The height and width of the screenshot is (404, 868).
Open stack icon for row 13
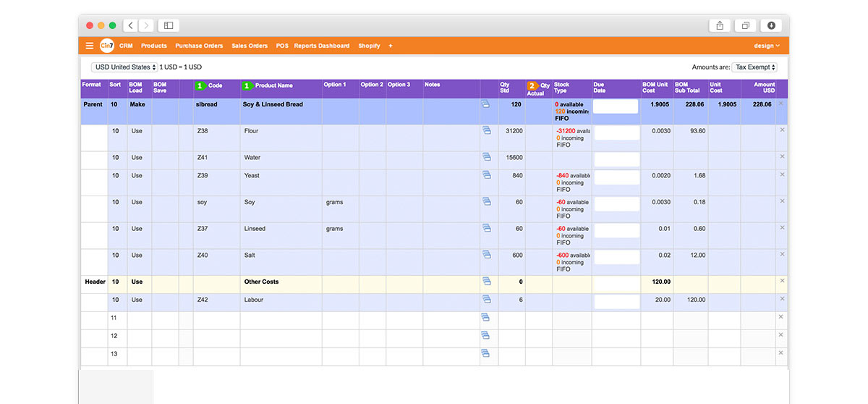[485, 353]
